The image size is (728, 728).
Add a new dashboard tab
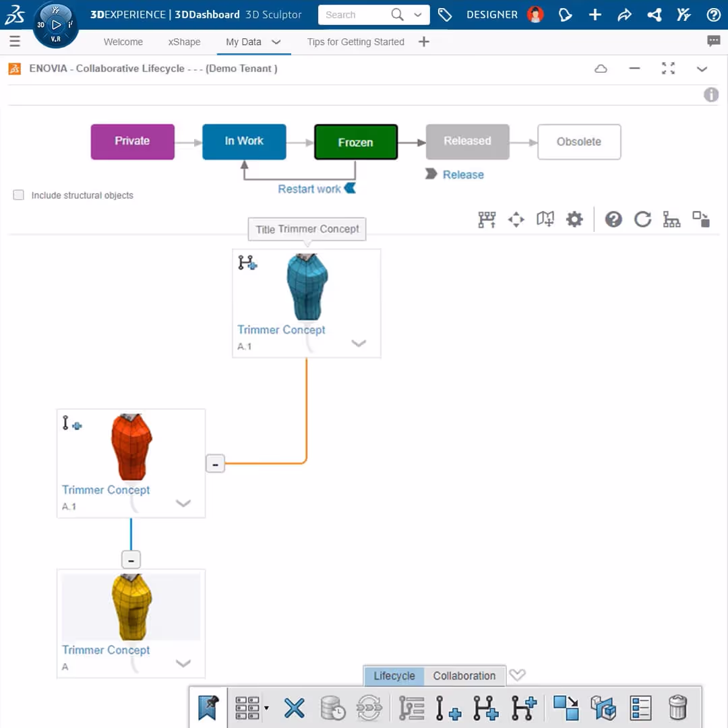(423, 42)
